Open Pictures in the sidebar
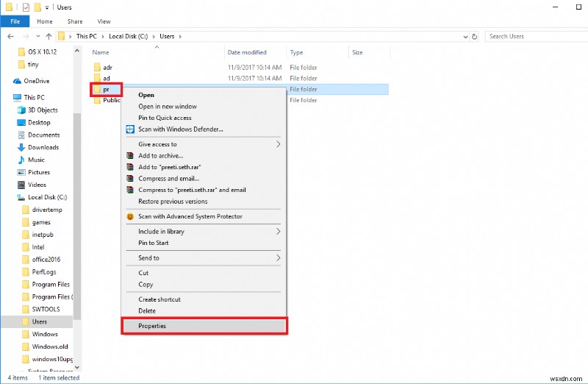588x384 pixels. (39, 172)
